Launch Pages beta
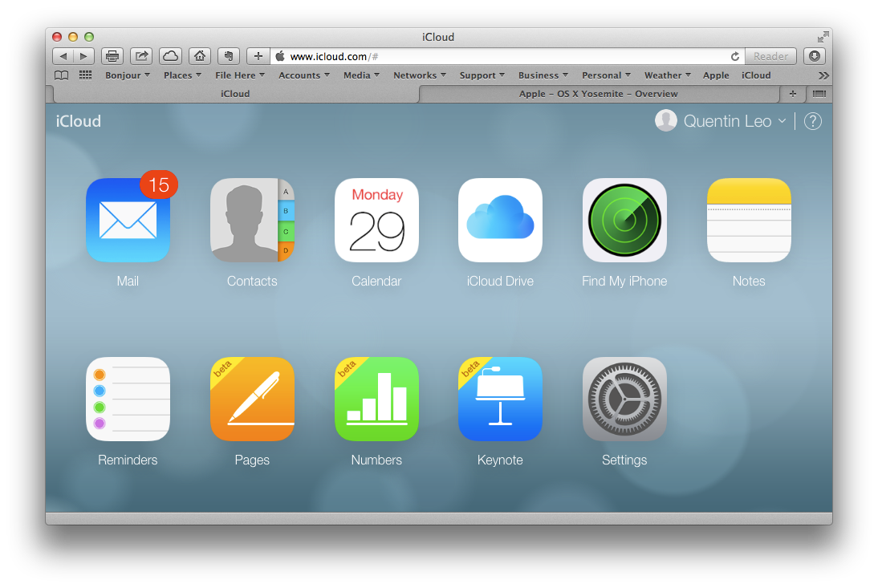Screen dimensions: 878x588 252,399
